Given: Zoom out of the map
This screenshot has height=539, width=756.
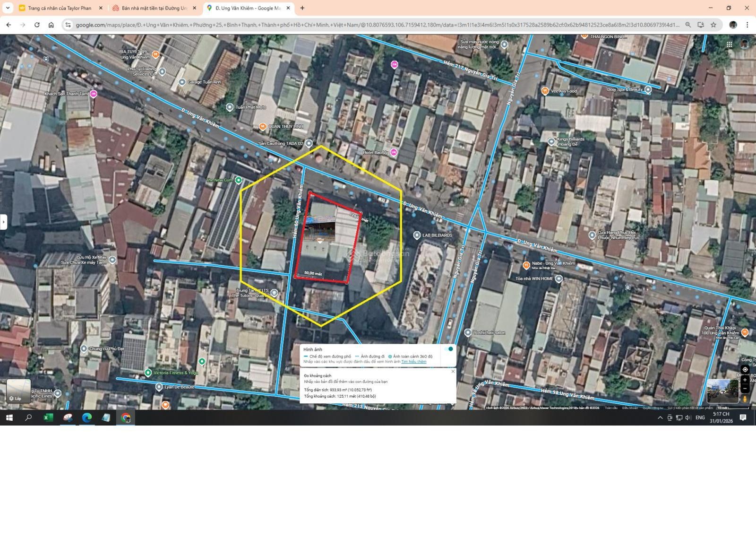Looking at the screenshot, I should click(745, 389).
